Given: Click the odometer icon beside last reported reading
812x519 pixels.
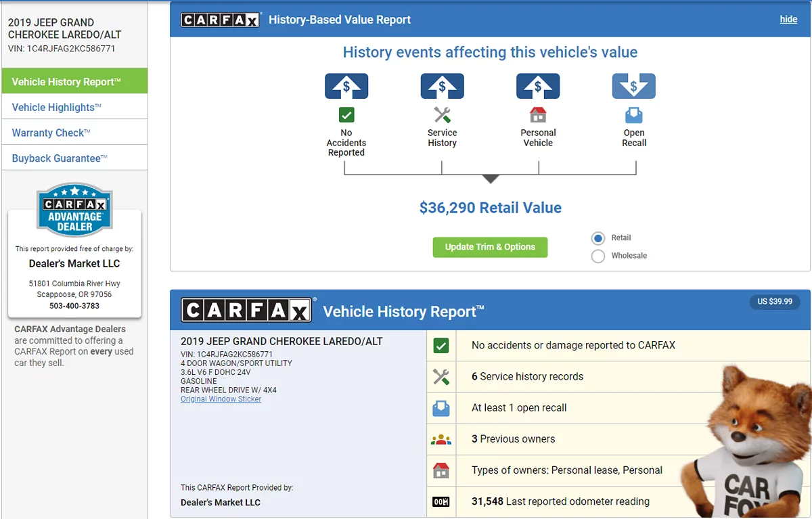Looking at the screenshot, I should click(441, 501).
